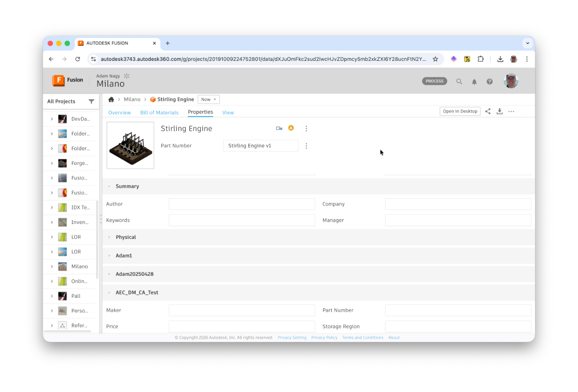Open the Now version dropdown
Screen dimensions: 578x392
coord(209,100)
